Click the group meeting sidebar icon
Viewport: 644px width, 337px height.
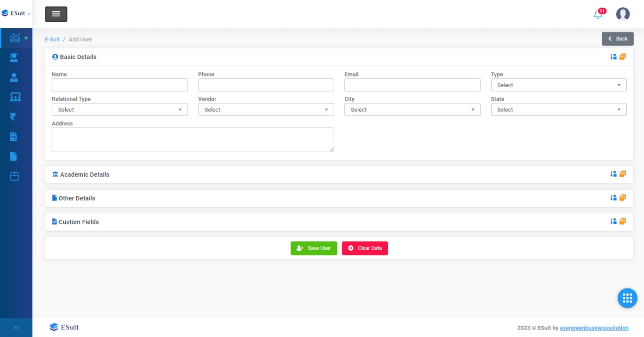pos(15,97)
